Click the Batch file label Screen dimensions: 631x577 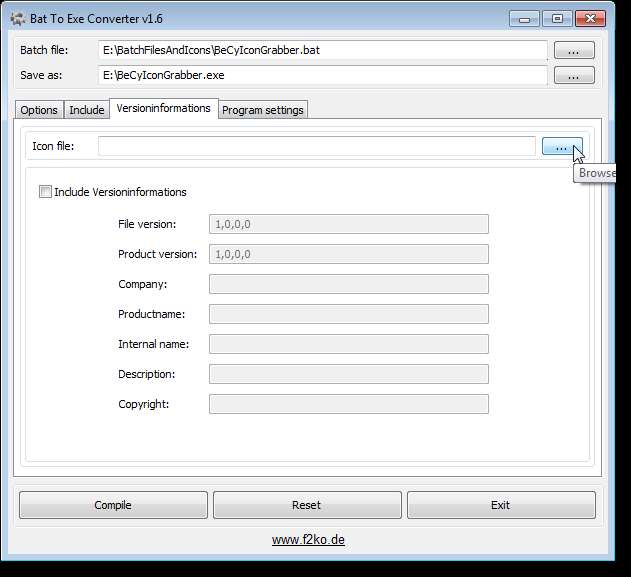(x=44, y=50)
